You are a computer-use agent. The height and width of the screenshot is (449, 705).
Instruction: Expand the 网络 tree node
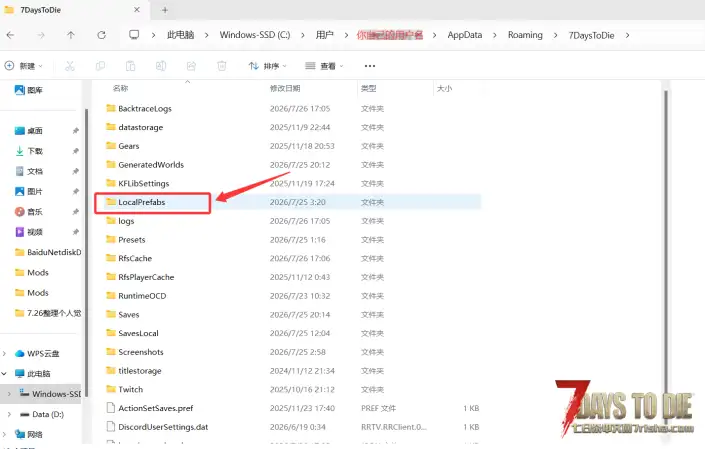[5, 435]
